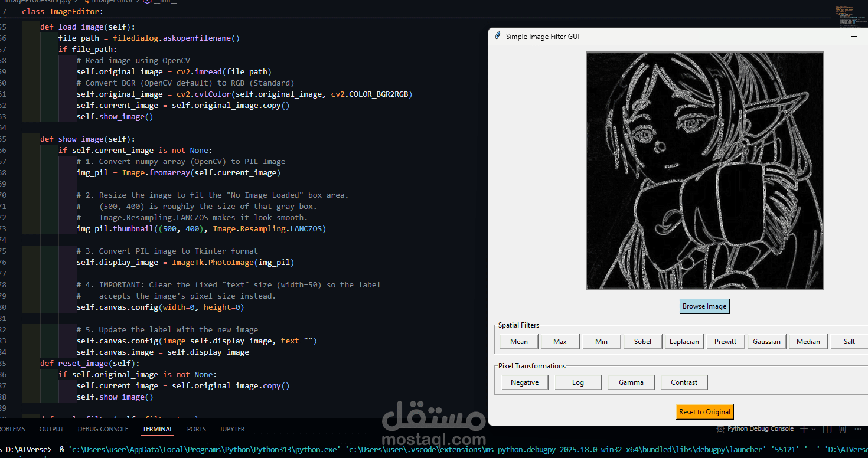Switch to the OUTPUT panel tab

51,429
